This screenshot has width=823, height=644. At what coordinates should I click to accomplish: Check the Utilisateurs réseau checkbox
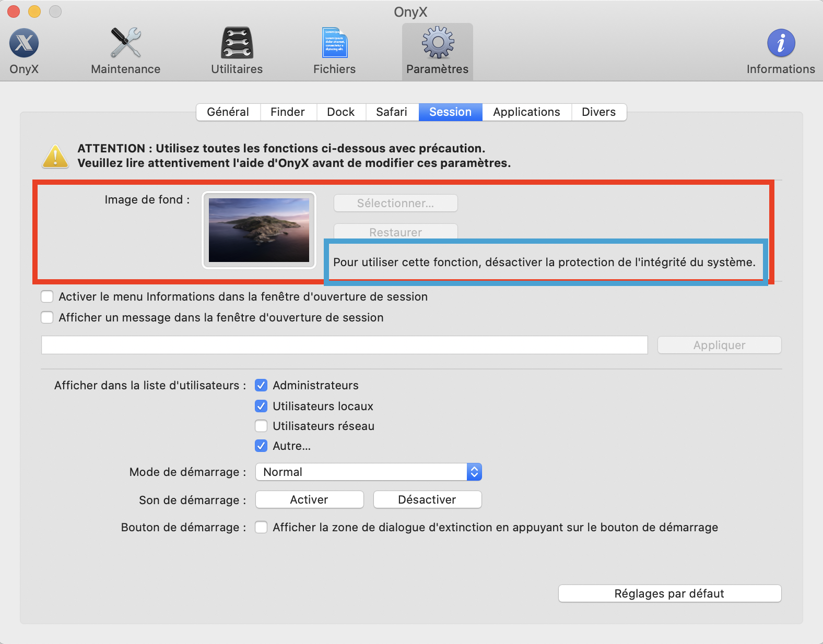[x=261, y=426]
